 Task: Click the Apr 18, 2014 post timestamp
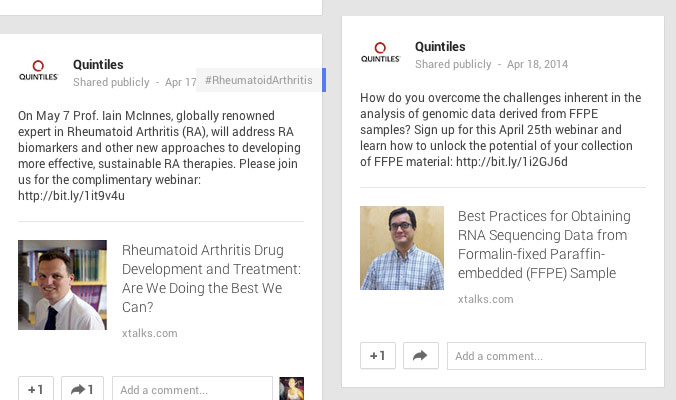click(x=537, y=64)
